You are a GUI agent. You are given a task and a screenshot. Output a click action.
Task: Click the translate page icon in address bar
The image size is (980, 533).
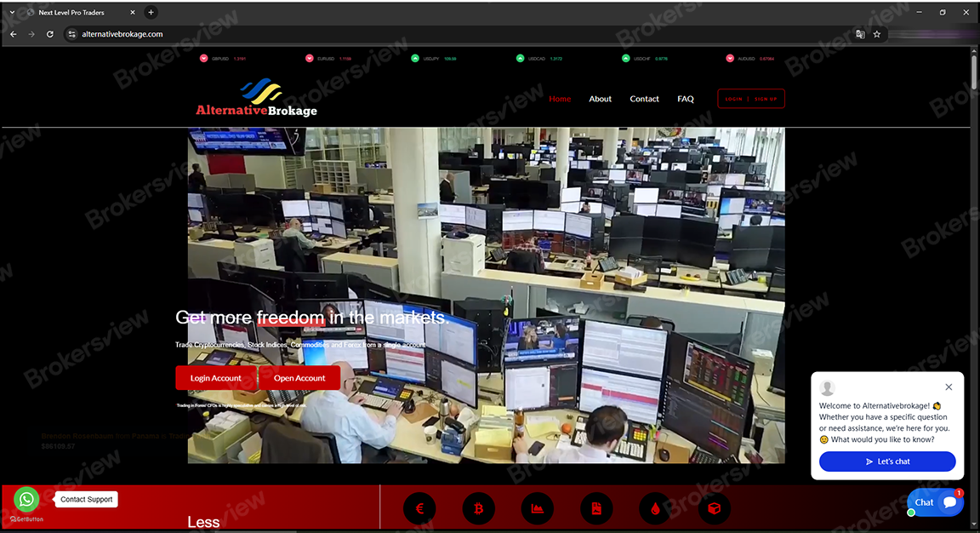860,34
